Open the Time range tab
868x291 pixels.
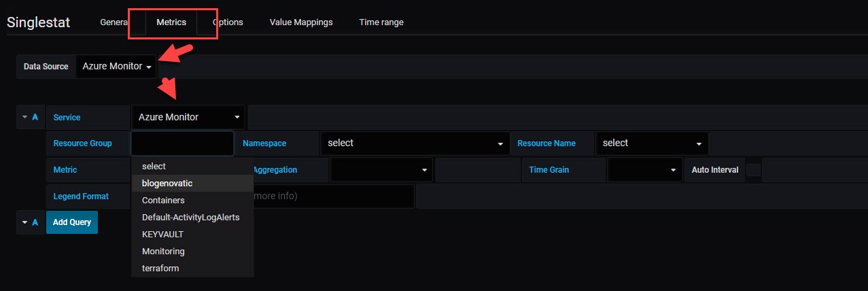click(x=381, y=22)
